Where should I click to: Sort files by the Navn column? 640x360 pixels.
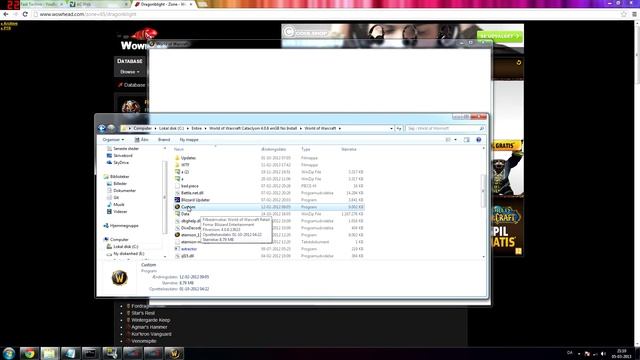(179, 149)
